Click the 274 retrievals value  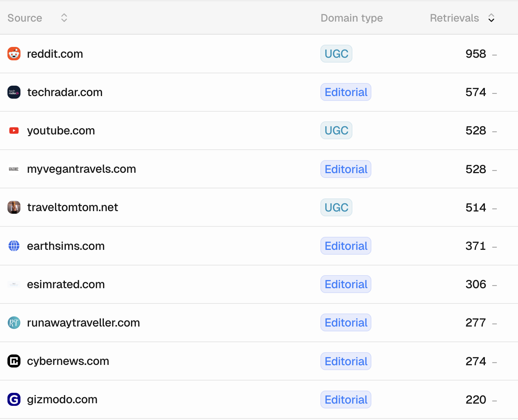[x=476, y=361]
